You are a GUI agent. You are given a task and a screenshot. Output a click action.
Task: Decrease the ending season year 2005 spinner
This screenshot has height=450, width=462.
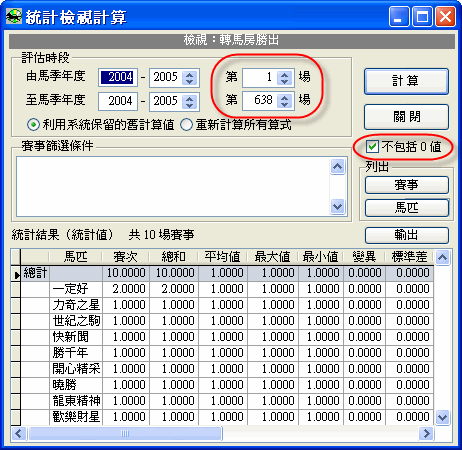pyautogui.click(x=190, y=105)
